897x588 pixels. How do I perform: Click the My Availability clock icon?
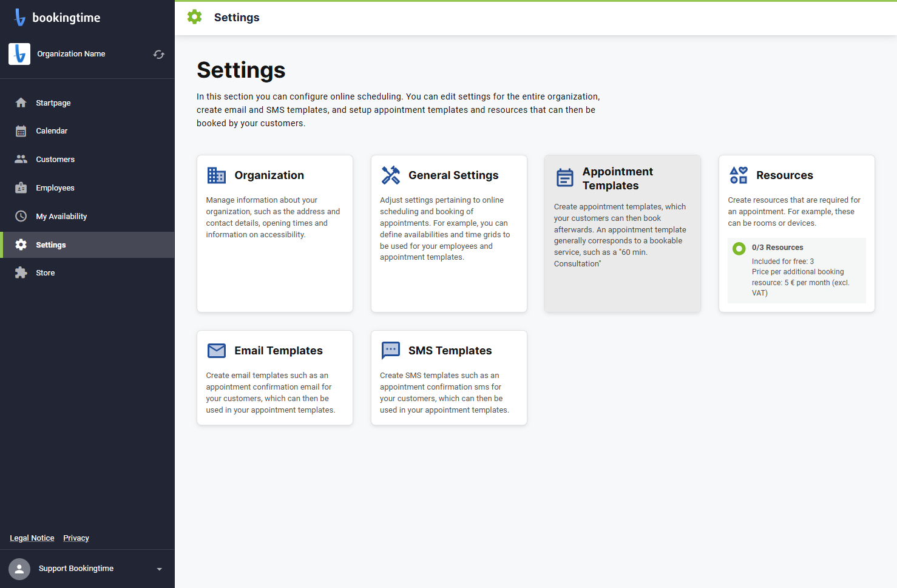click(x=21, y=216)
